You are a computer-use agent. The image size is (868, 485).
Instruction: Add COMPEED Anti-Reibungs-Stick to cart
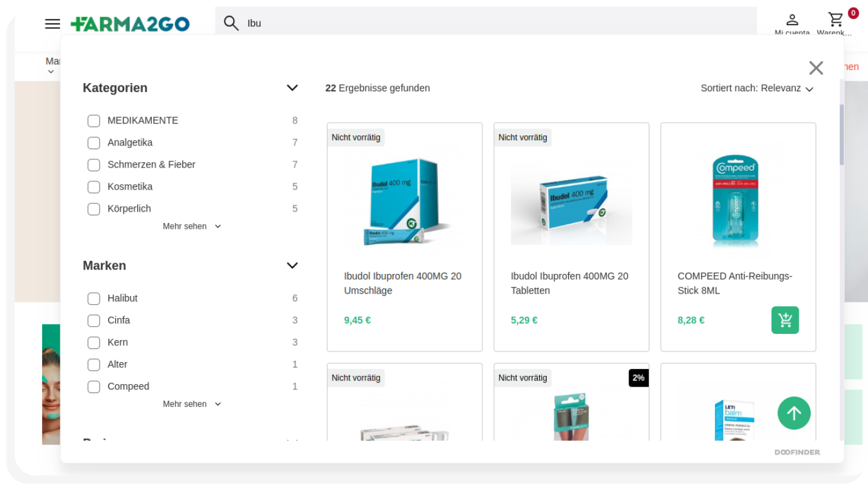785,320
